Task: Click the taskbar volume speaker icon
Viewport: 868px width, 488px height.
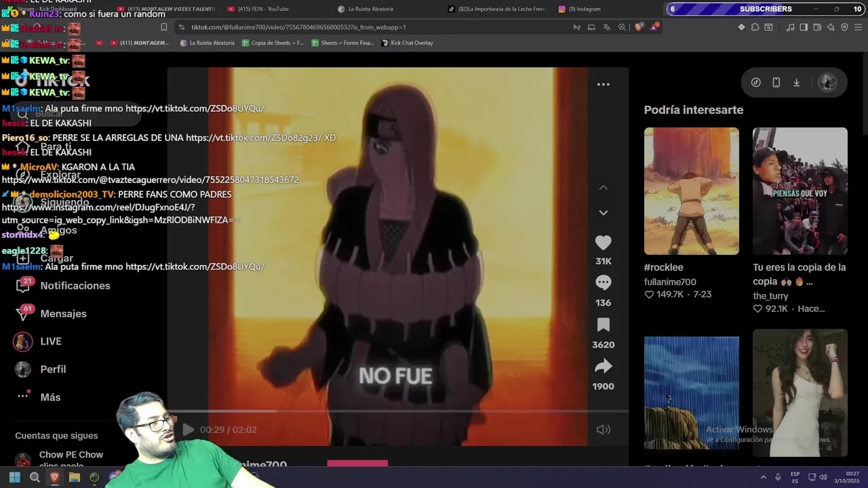Action: click(823, 477)
